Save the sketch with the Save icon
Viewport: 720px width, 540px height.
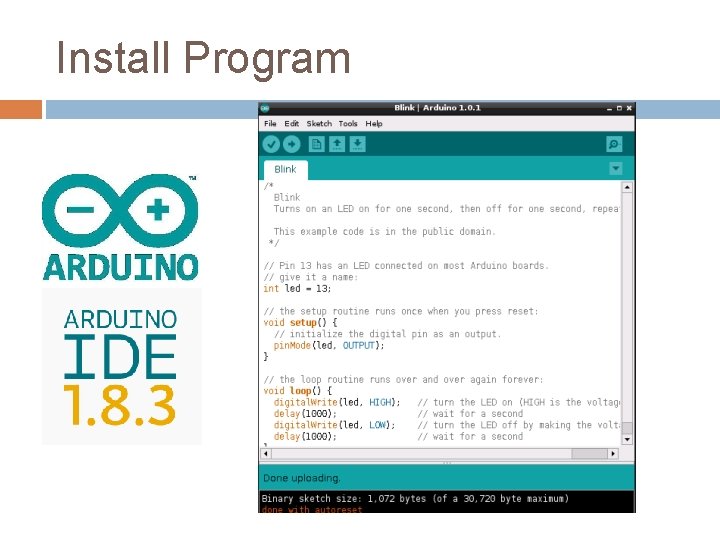[x=357, y=144]
